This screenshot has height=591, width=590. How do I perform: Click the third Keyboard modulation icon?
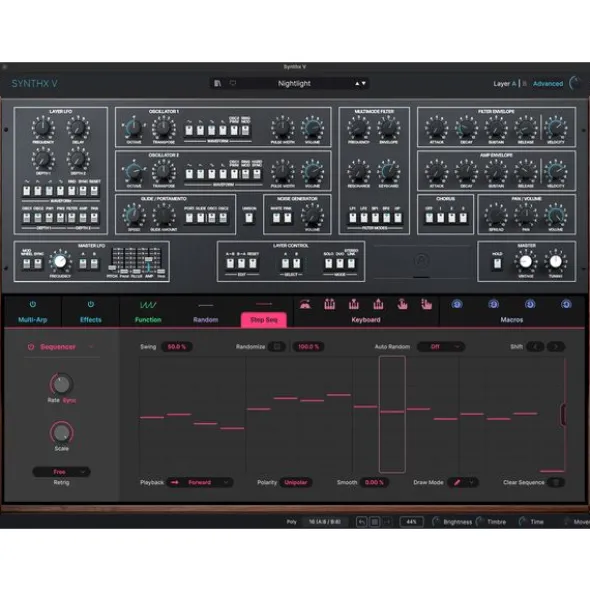point(354,305)
